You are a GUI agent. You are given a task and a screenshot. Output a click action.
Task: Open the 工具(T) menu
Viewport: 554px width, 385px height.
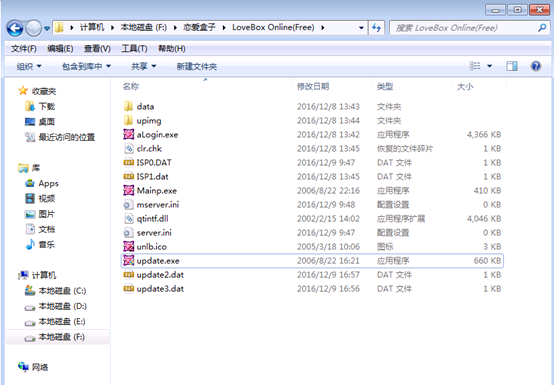[134, 48]
